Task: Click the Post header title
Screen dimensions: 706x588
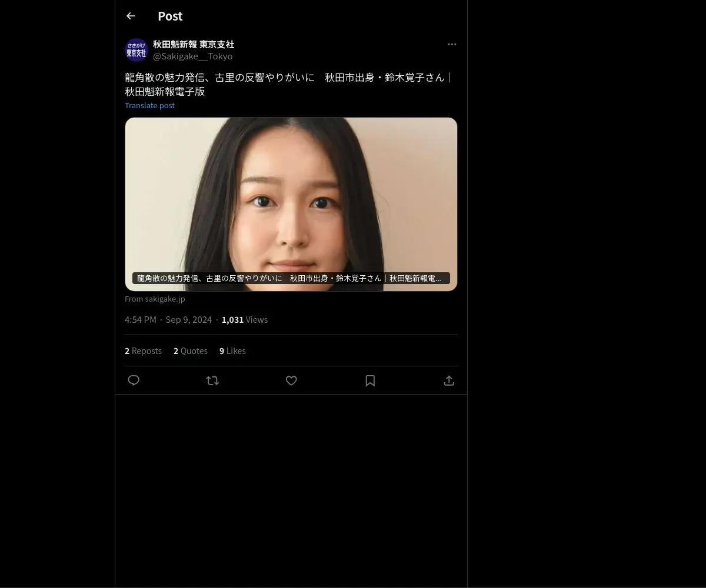Action: [170, 16]
